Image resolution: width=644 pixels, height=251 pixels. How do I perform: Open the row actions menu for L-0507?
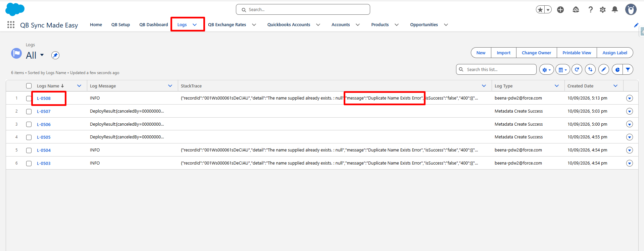(630, 111)
